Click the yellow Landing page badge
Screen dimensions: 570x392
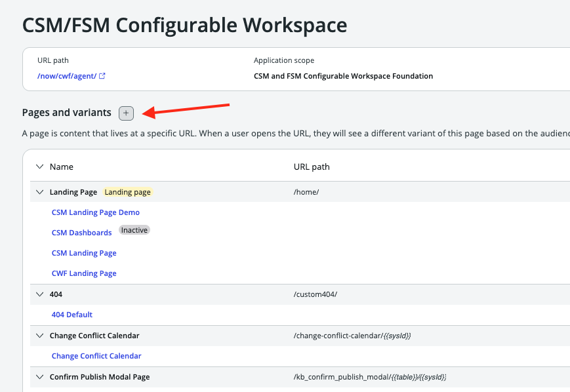point(128,192)
